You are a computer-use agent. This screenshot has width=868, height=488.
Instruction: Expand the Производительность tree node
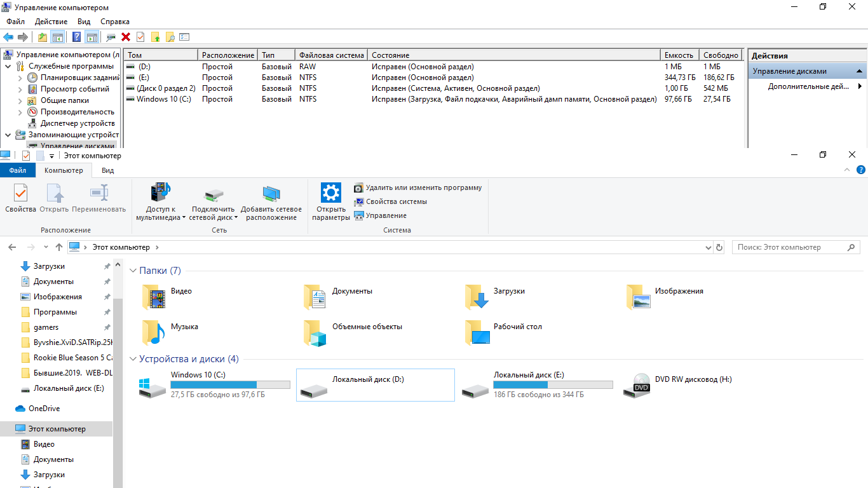tap(20, 112)
